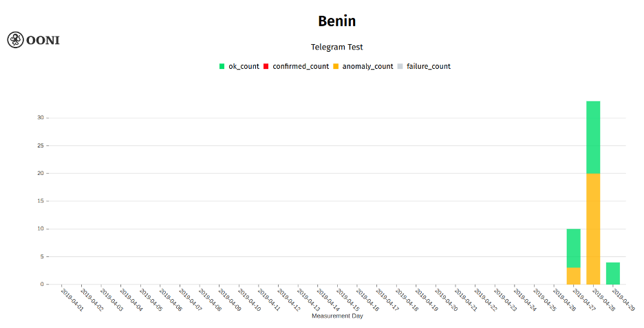The image size is (644, 328).
Task: Click the green ok_count legend swatch
Action: (222, 66)
